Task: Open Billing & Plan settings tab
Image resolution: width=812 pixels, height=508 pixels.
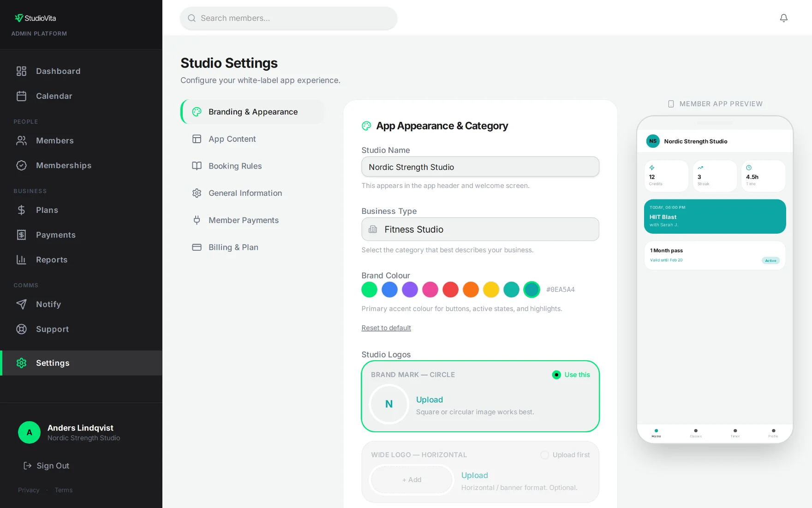Action: 253,247
